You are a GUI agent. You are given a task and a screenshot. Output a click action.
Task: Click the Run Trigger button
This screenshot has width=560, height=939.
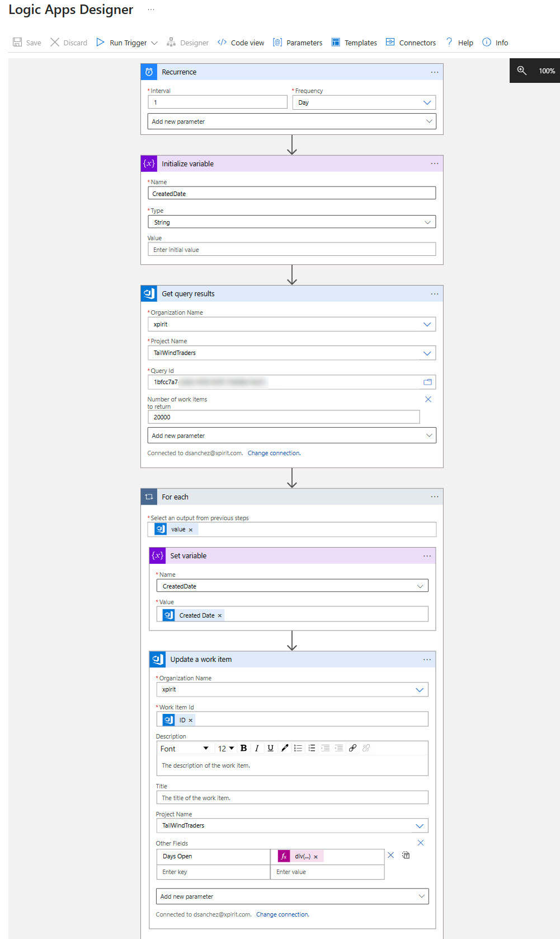pos(122,43)
